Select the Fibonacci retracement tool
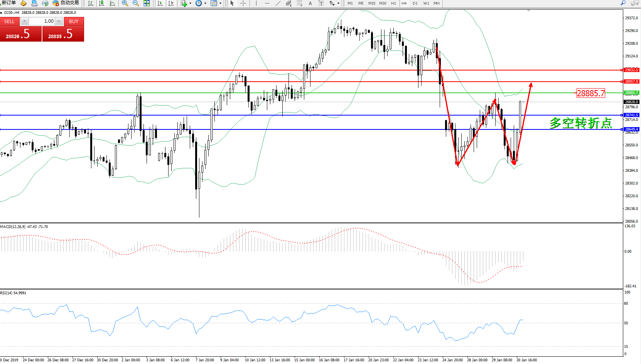This screenshot has width=641, height=364. (x=299, y=3)
